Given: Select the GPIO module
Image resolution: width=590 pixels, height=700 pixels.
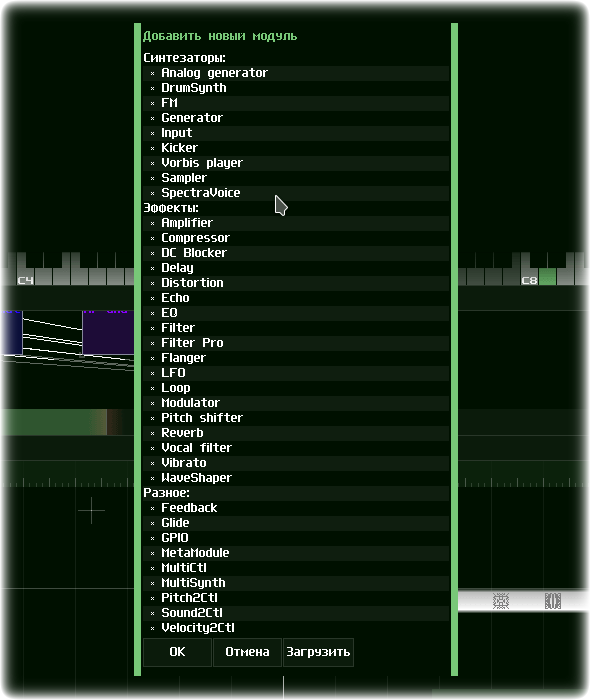Looking at the screenshot, I should click(296, 538).
